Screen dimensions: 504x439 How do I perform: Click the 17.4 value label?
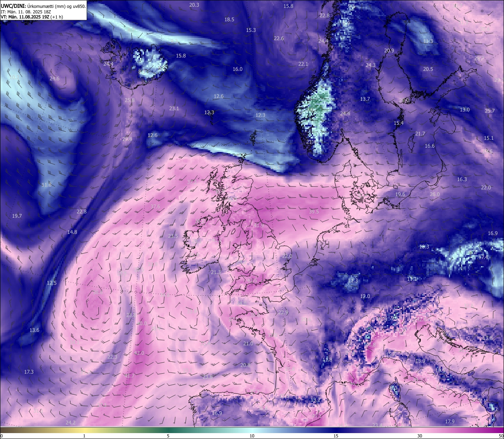(483, 257)
